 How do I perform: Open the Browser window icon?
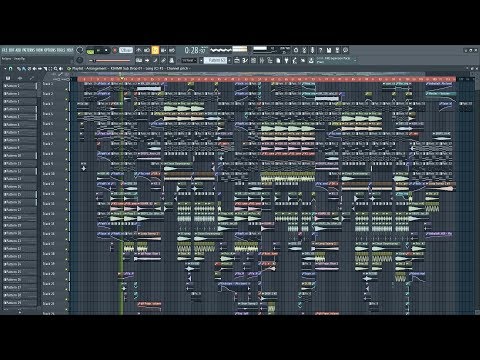[x=270, y=60]
